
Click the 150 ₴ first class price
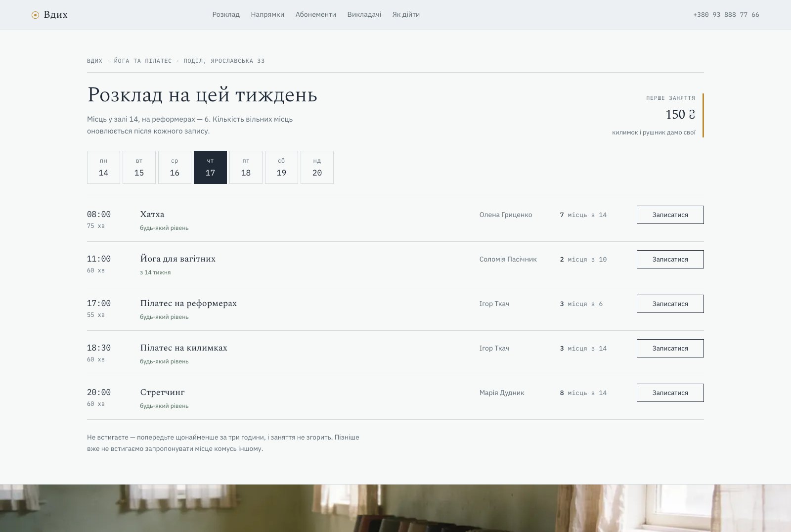click(680, 114)
